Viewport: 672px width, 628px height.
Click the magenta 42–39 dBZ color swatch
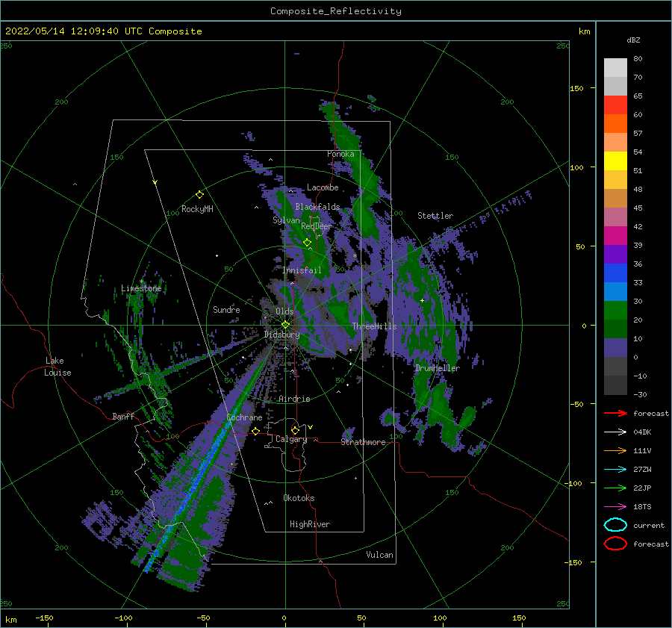coord(615,236)
